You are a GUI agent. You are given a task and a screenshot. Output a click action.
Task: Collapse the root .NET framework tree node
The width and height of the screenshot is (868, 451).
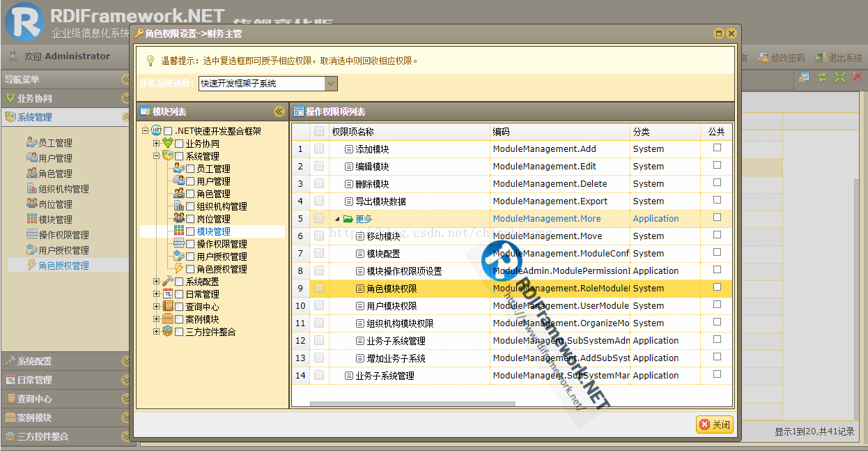click(x=146, y=131)
